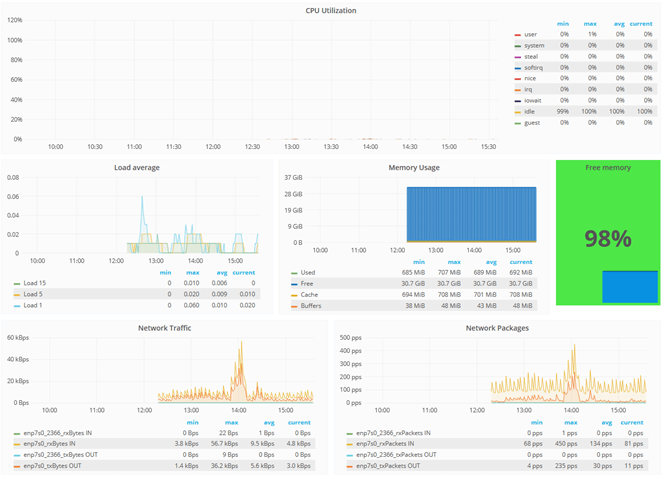Screen dimensions: 665x479
Task: Open the Load average panel title menu
Action: point(136,168)
